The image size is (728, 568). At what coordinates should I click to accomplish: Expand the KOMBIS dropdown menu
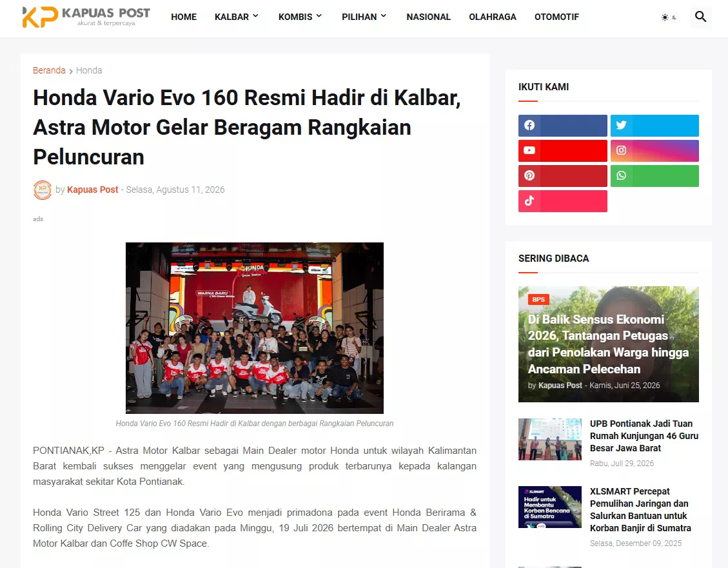pos(300,17)
